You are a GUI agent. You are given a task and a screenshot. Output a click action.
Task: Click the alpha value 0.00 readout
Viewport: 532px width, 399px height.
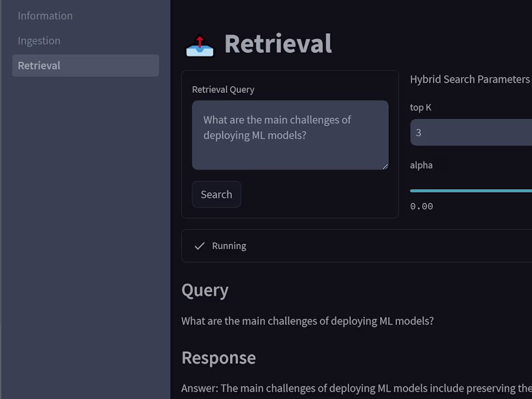click(x=422, y=206)
